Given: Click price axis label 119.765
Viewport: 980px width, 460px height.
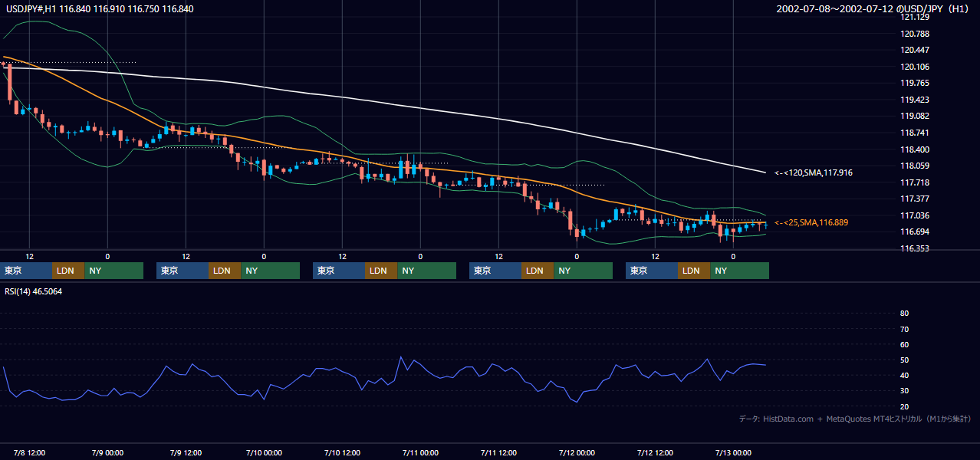Looking at the screenshot, I should (914, 84).
